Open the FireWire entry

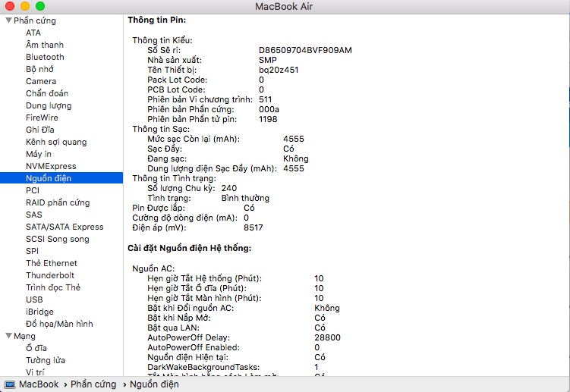pos(43,118)
